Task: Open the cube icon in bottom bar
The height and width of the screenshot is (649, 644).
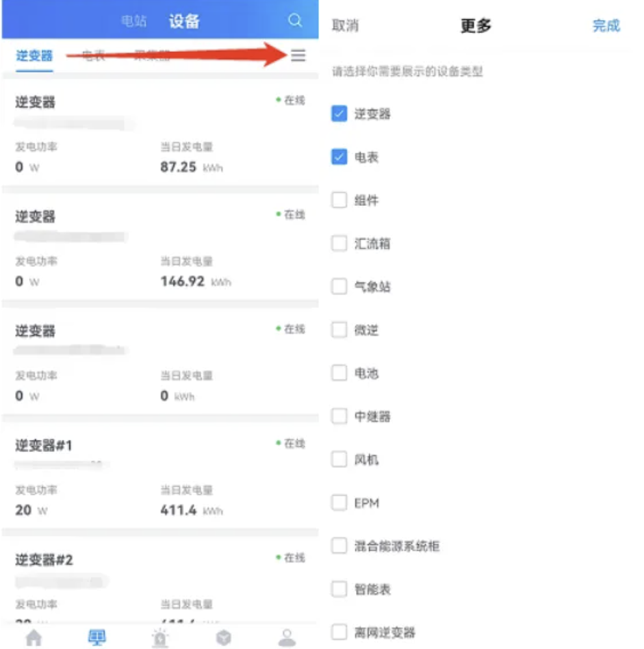Action: (224, 637)
